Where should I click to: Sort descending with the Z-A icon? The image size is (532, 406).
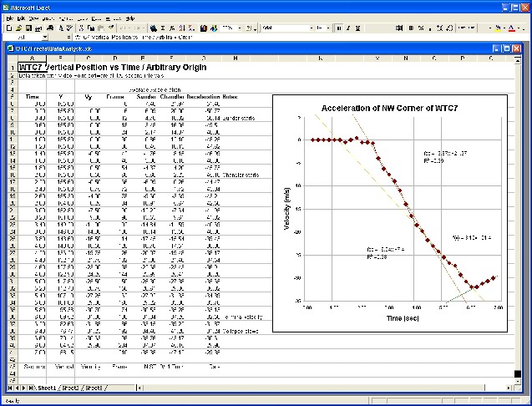pos(191,28)
